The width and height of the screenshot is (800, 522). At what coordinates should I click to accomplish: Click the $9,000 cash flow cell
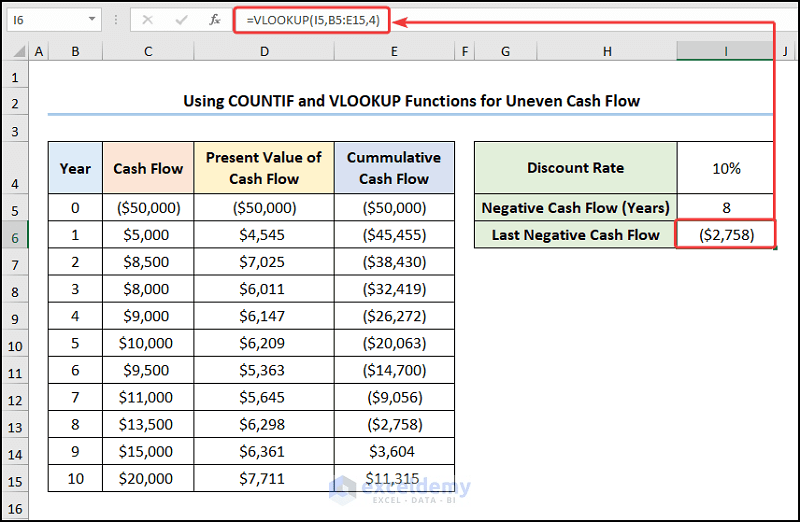(x=148, y=316)
